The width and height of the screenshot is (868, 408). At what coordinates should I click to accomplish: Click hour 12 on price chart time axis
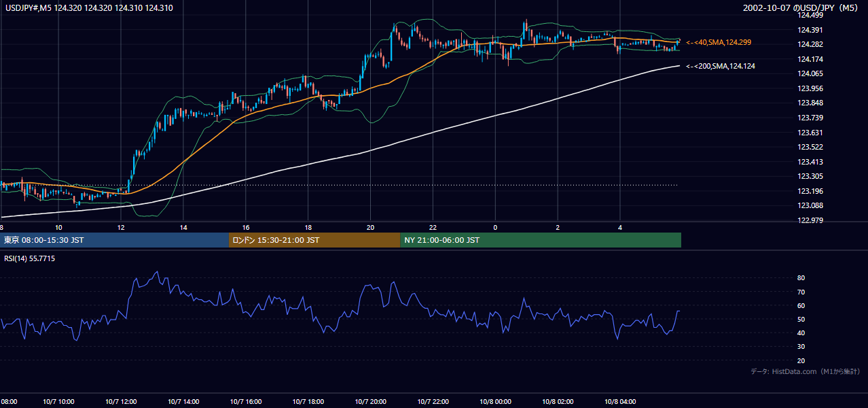121,227
